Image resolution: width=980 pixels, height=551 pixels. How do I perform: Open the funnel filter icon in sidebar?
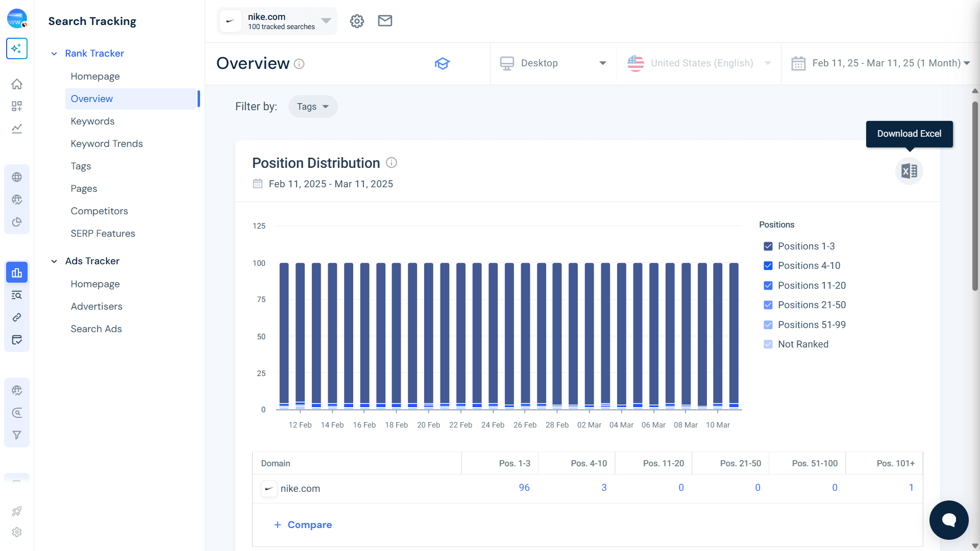(17, 435)
